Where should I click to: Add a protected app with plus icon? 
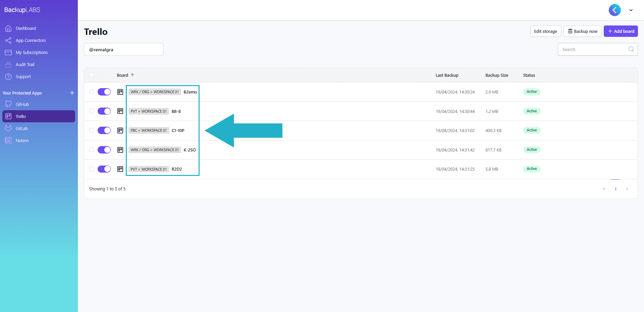[72, 93]
